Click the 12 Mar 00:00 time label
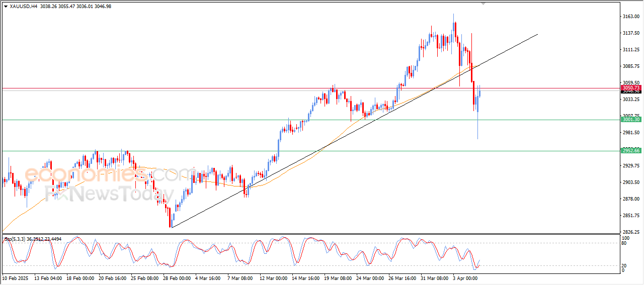This screenshot has width=644, height=285. [274, 277]
